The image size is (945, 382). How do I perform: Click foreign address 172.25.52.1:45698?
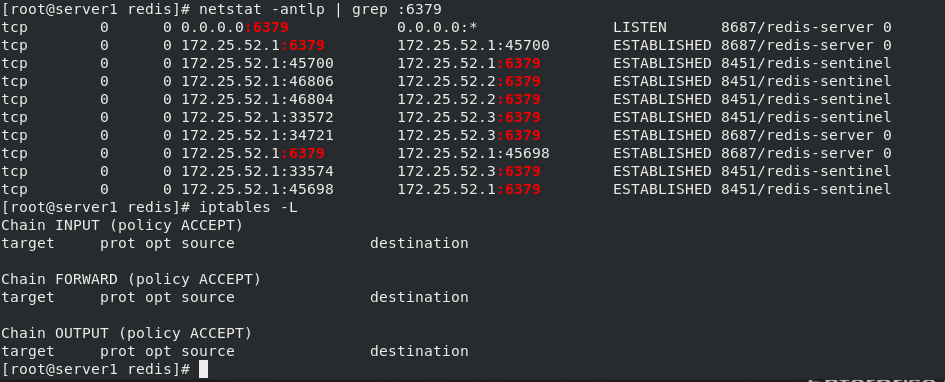(473, 154)
